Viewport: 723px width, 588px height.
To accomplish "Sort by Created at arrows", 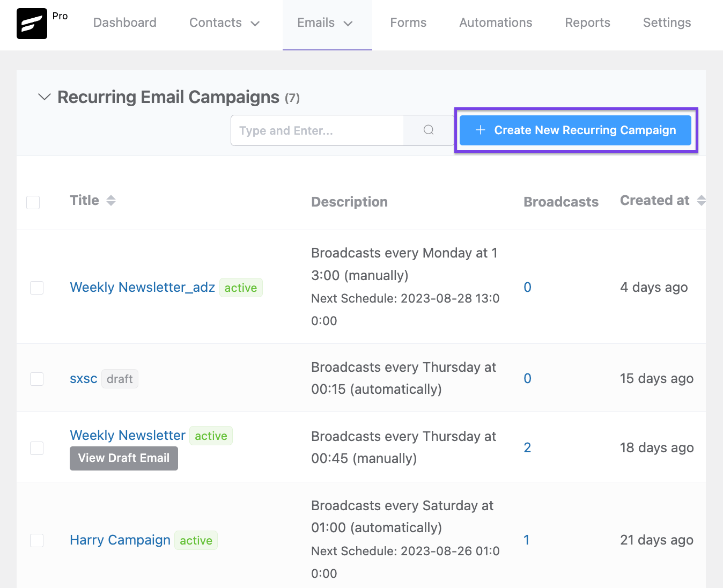I will tap(701, 201).
